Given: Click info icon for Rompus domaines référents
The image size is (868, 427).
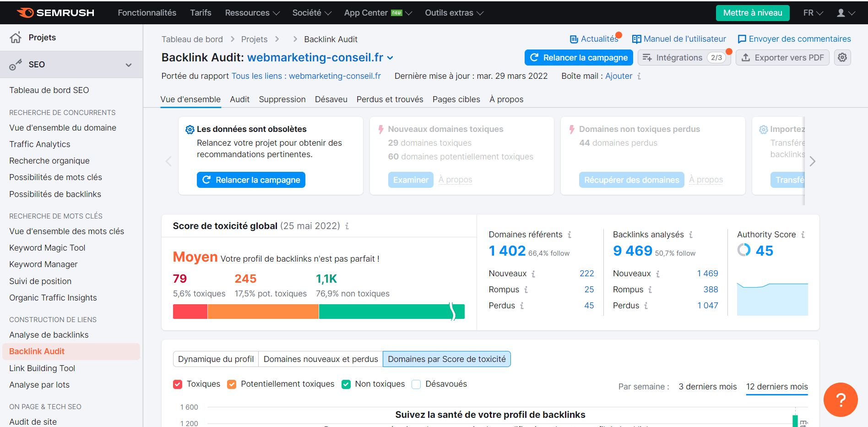Looking at the screenshot, I should (526, 290).
